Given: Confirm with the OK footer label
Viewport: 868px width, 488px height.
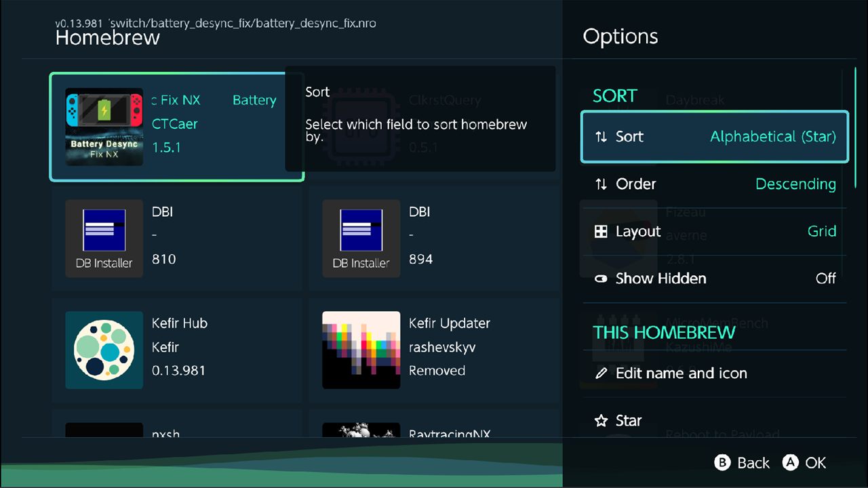Looking at the screenshot, I should coord(816,463).
